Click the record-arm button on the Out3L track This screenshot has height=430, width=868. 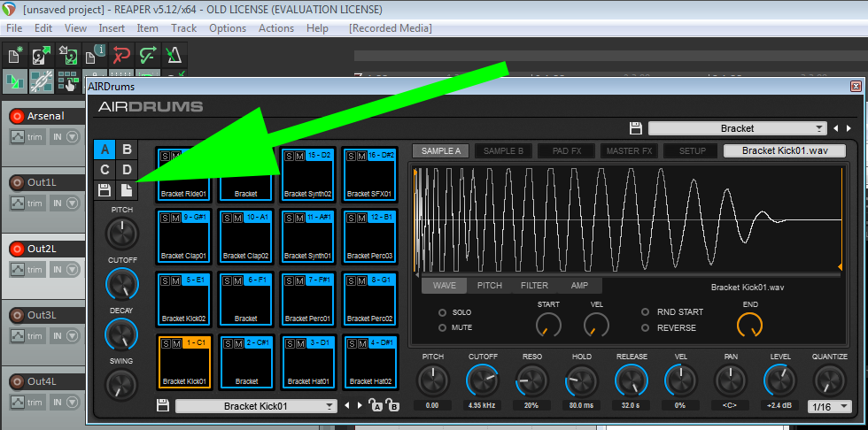click(x=17, y=315)
